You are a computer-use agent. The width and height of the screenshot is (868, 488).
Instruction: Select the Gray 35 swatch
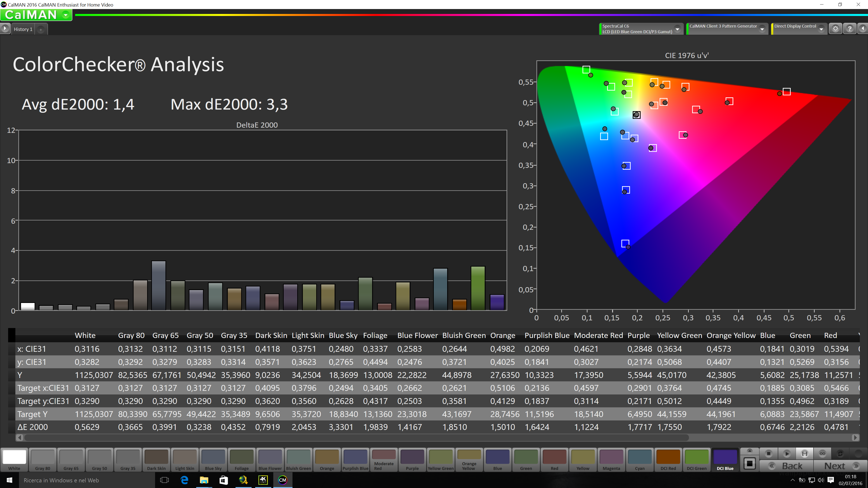(128, 460)
